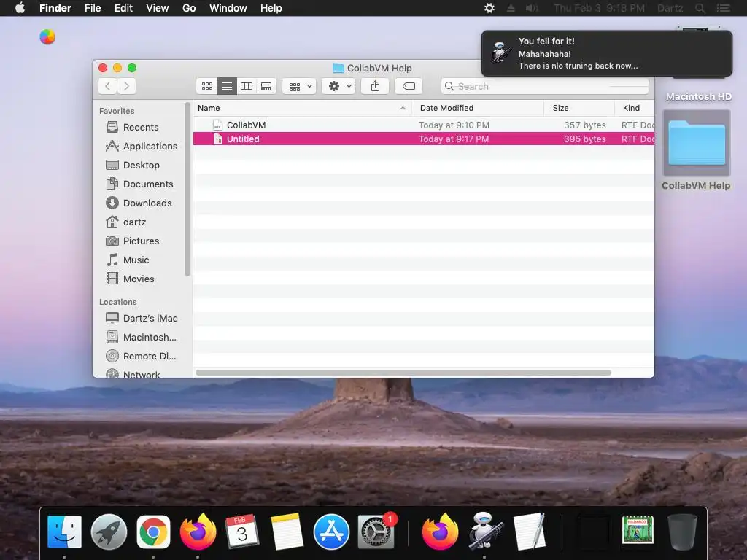Click the Firefox icon next to Automator
Screen dimensions: 747x560
(x=440, y=532)
